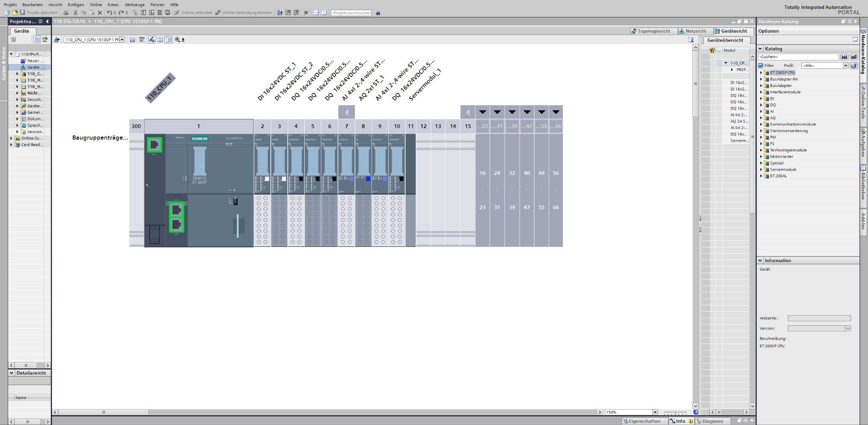
Task: Split editor space vertically icon
Action: coord(324,13)
